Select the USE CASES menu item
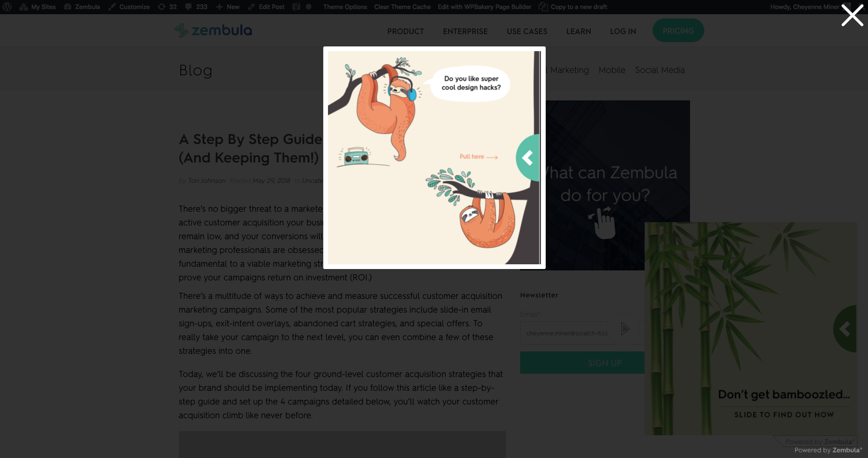 pyautogui.click(x=527, y=31)
